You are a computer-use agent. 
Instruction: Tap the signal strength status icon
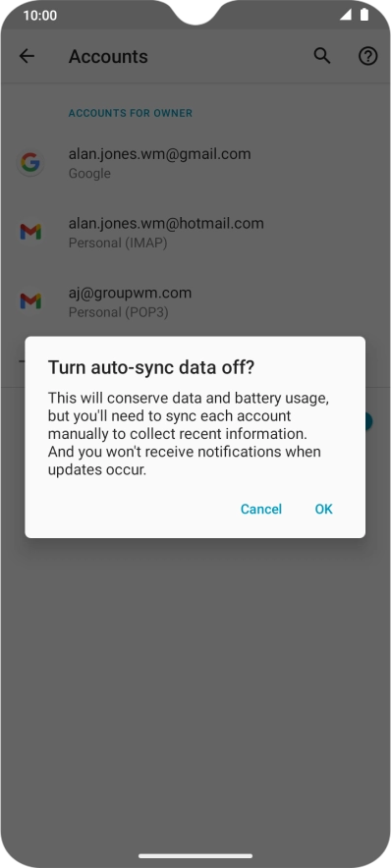(346, 15)
